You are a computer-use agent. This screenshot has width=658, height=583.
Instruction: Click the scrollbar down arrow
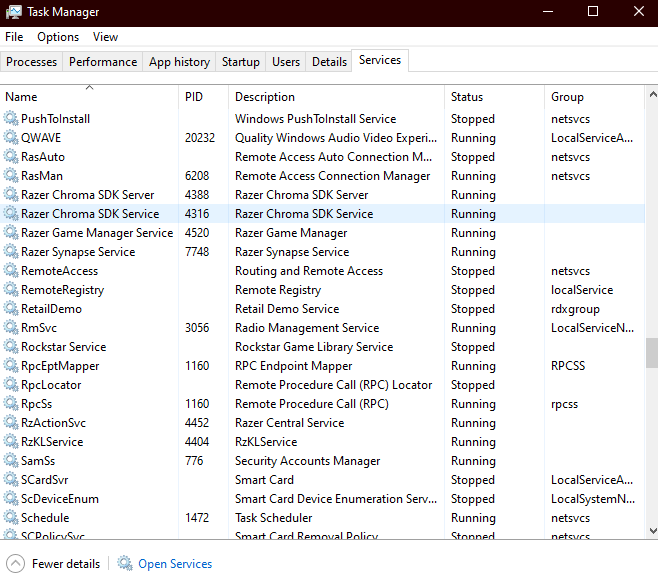click(652, 531)
